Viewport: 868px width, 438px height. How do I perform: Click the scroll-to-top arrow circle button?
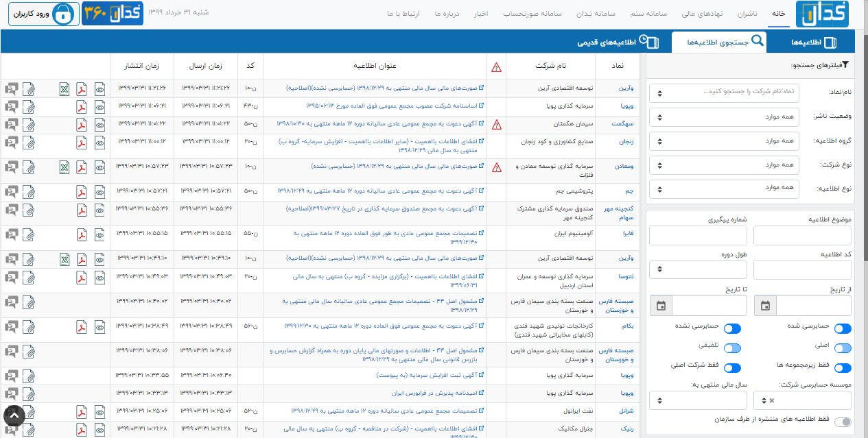coord(14,415)
